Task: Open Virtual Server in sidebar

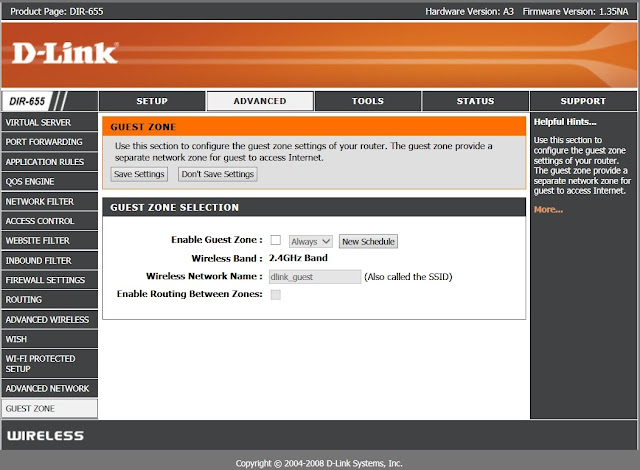Action: click(49, 122)
